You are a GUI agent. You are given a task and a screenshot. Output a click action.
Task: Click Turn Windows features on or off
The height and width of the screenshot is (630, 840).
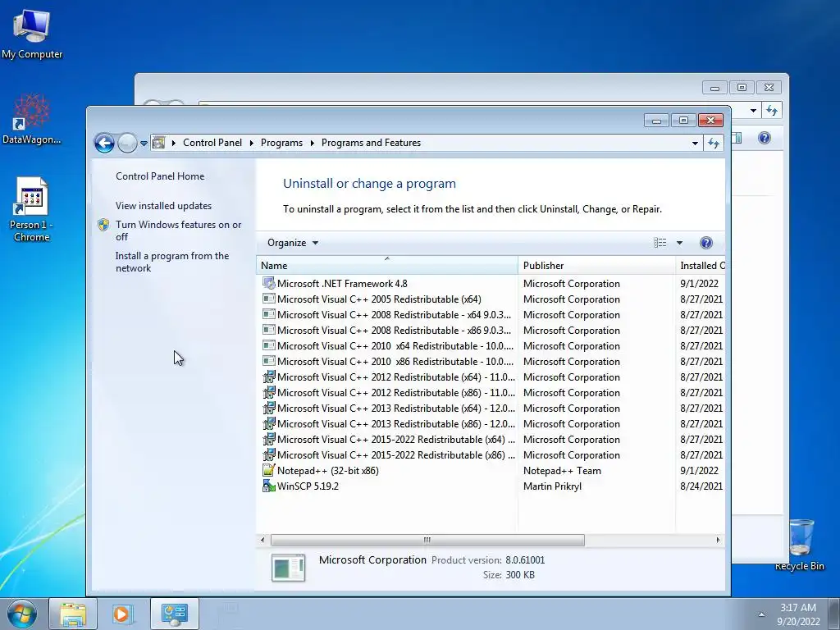[178, 231]
